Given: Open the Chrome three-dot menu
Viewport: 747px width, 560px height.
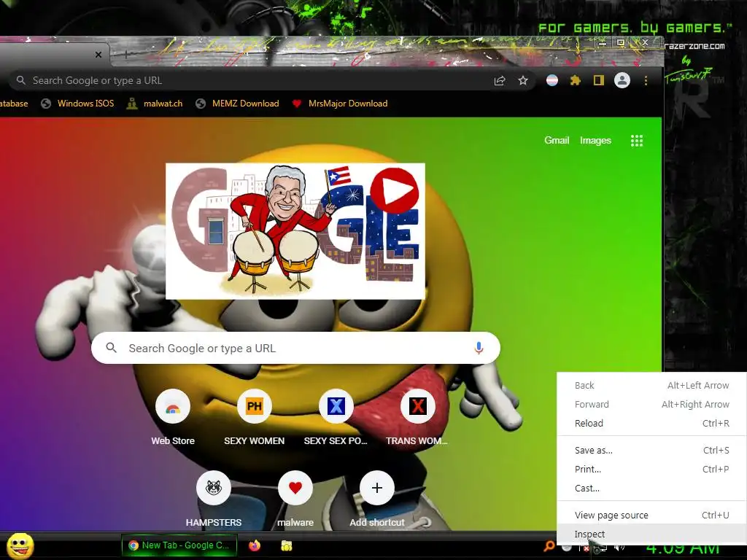Looking at the screenshot, I should point(646,80).
